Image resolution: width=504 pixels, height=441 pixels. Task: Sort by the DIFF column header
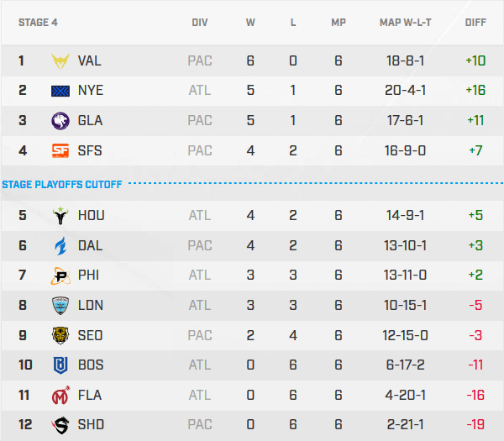pyautogui.click(x=475, y=23)
